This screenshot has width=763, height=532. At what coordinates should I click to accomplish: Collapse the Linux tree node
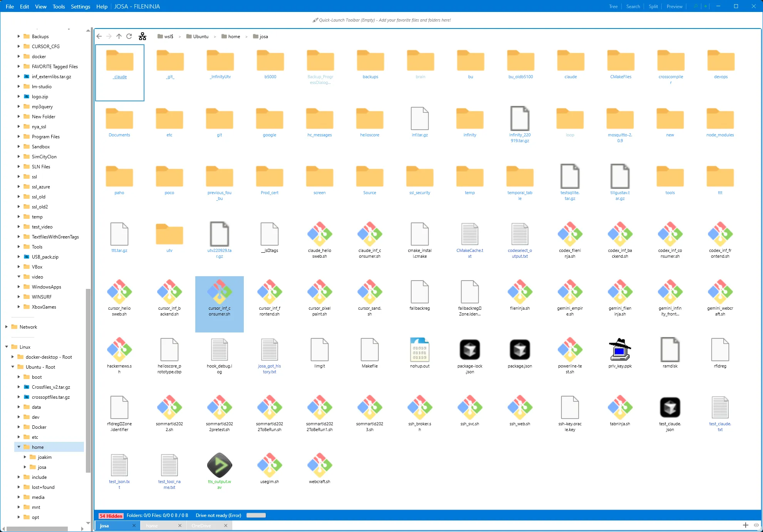[6, 347]
